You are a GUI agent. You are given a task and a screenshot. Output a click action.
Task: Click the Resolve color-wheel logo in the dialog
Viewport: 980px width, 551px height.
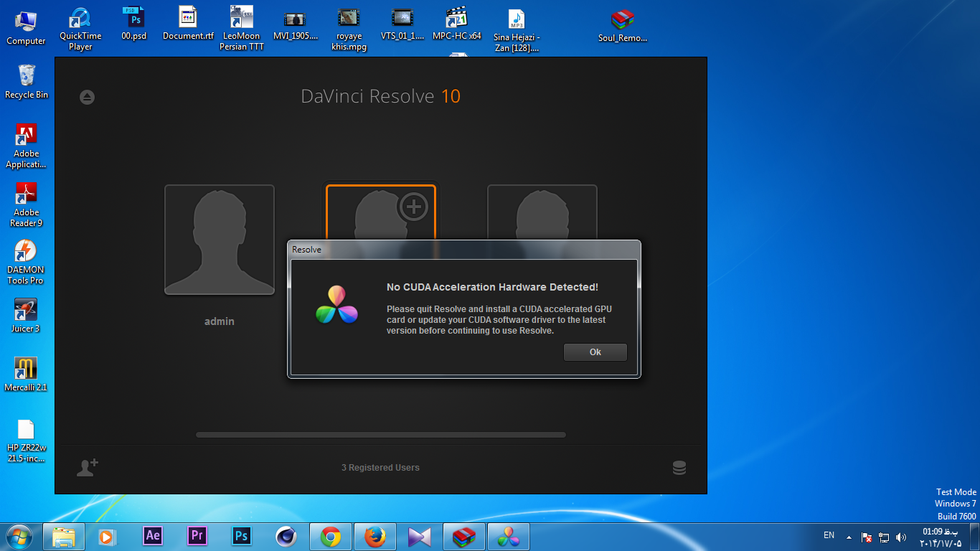click(x=336, y=305)
